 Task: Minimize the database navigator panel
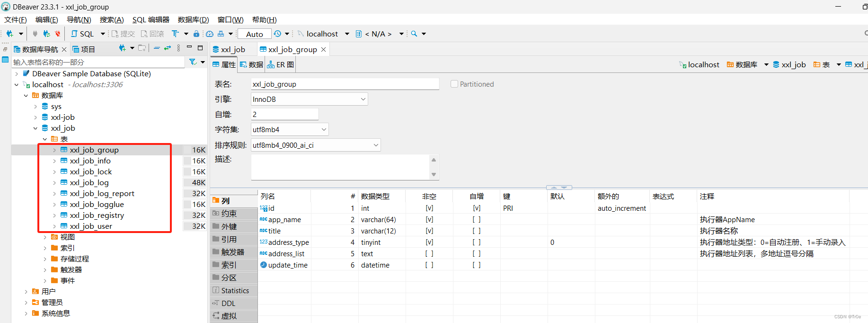(189, 47)
